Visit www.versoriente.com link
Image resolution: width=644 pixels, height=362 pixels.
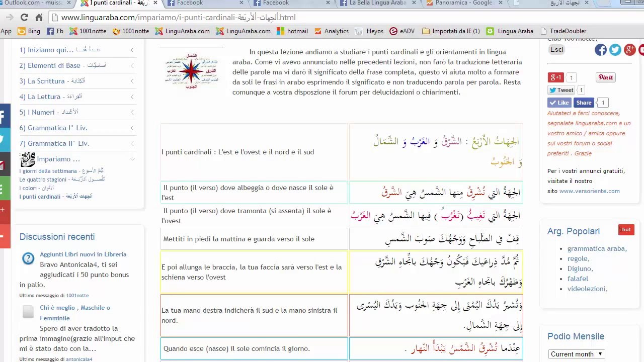point(590,191)
